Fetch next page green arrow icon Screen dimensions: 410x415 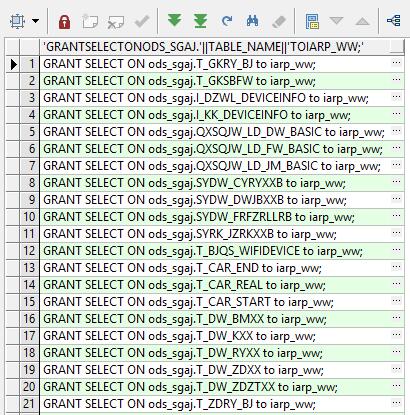click(x=175, y=21)
